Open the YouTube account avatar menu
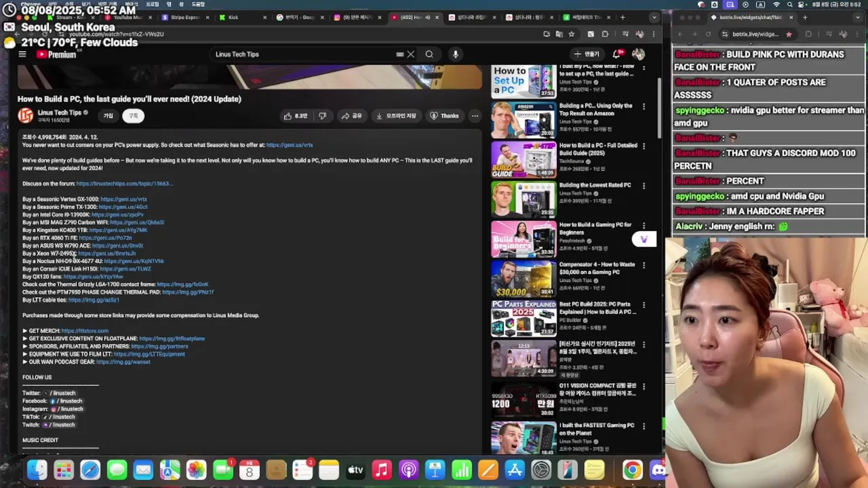The image size is (868, 488). [638, 54]
